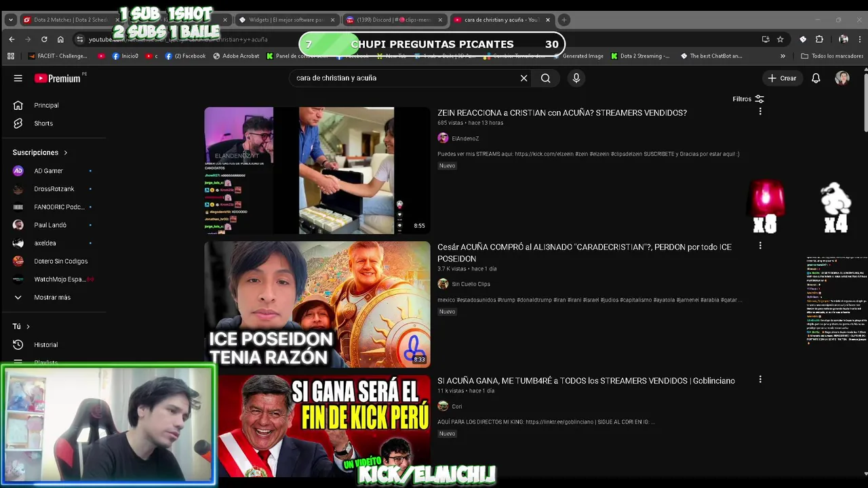Expand Mostrar más subscriptions
The image size is (868, 488).
point(53,297)
